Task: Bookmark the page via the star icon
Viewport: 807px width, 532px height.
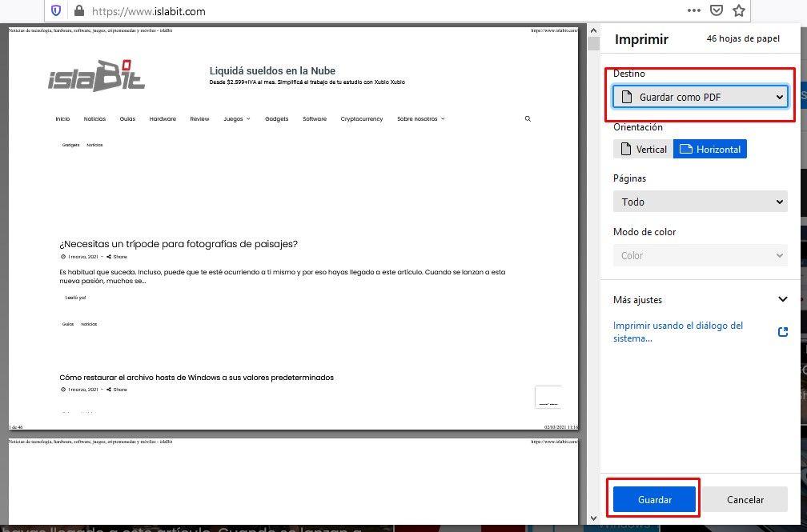Action: (x=738, y=11)
